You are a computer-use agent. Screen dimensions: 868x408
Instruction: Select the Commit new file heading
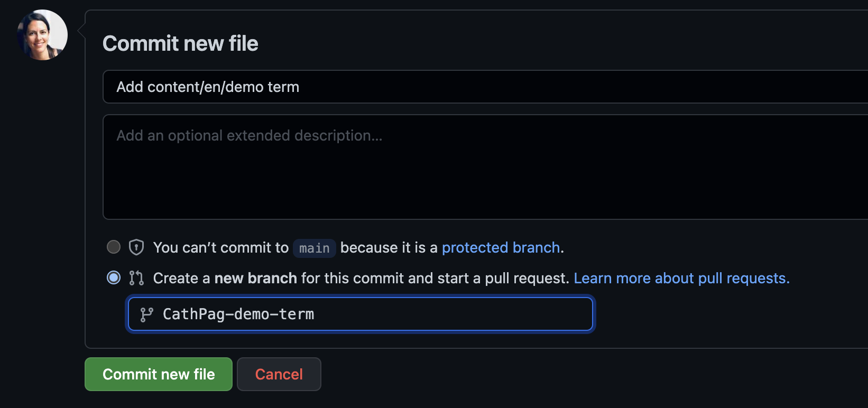coord(180,43)
